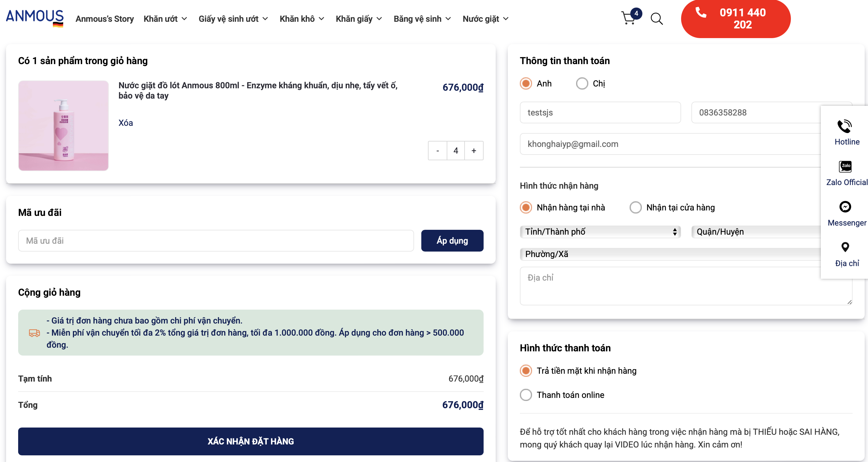
Task: Open Anmous's Story menu item
Action: [x=104, y=19]
